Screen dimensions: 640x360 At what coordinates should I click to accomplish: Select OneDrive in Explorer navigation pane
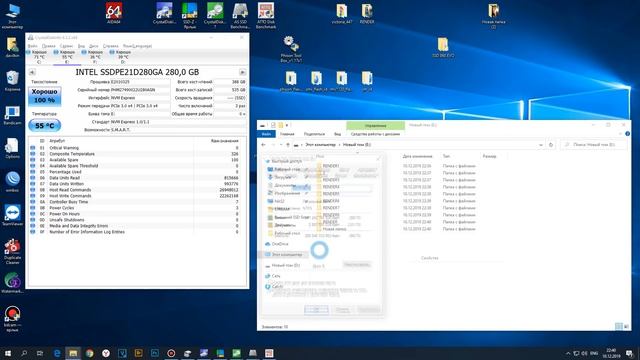pyautogui.click(x=280, y=244)
